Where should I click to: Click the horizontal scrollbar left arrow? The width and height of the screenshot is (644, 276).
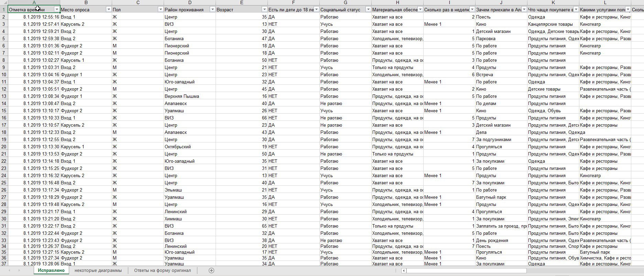click(x=404, y=271)
